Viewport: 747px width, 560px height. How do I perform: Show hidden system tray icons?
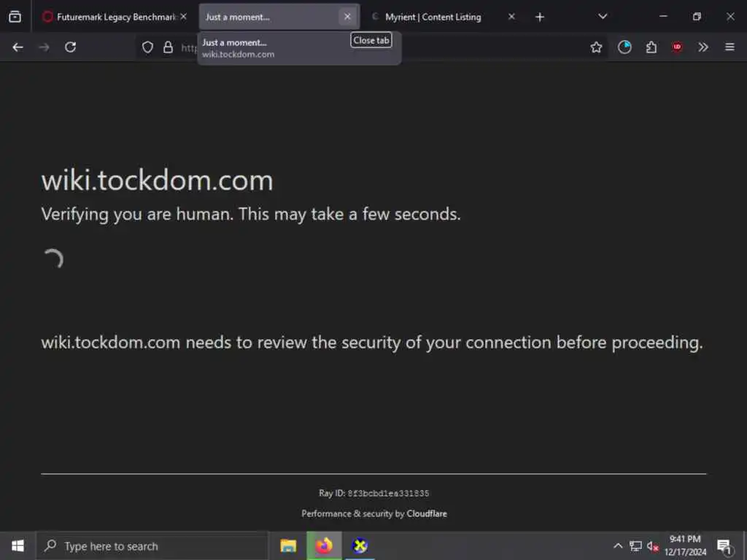pos(617,545)
